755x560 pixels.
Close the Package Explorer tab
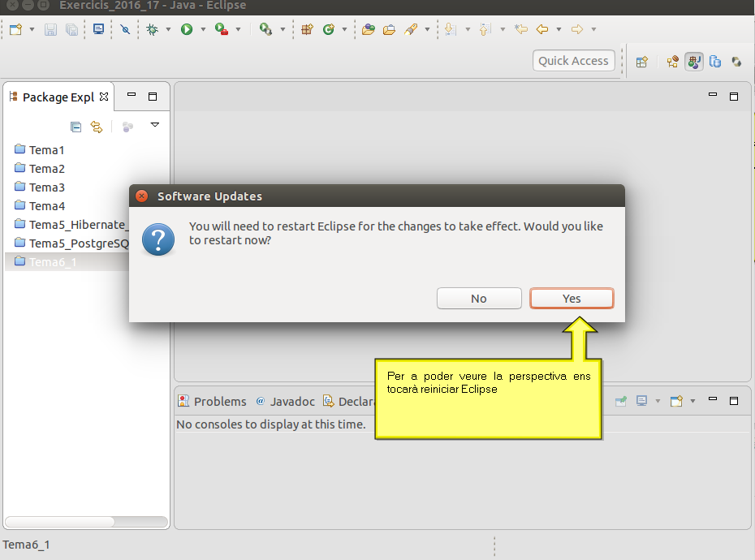click(x=104, y=97)
